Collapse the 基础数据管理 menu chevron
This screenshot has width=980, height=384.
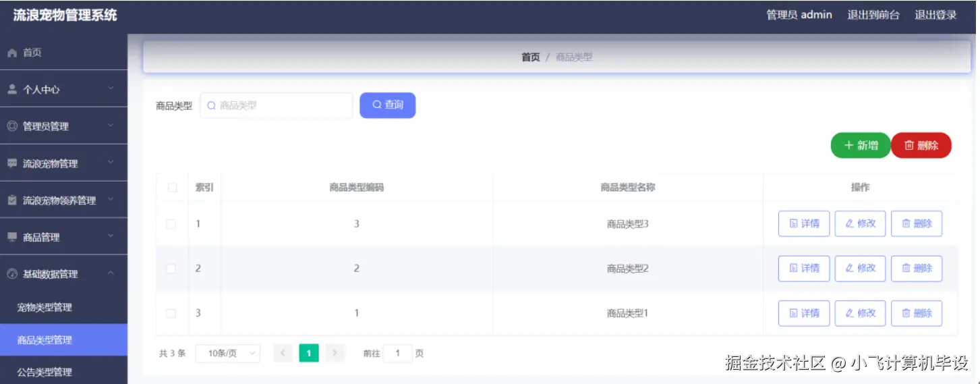tap(111, 273)
